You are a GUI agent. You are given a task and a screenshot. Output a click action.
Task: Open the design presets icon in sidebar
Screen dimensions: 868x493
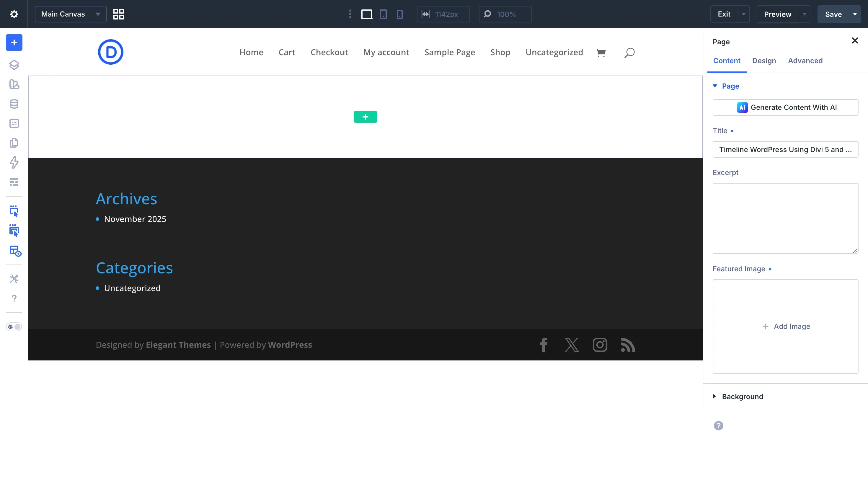tap(14, 84)
